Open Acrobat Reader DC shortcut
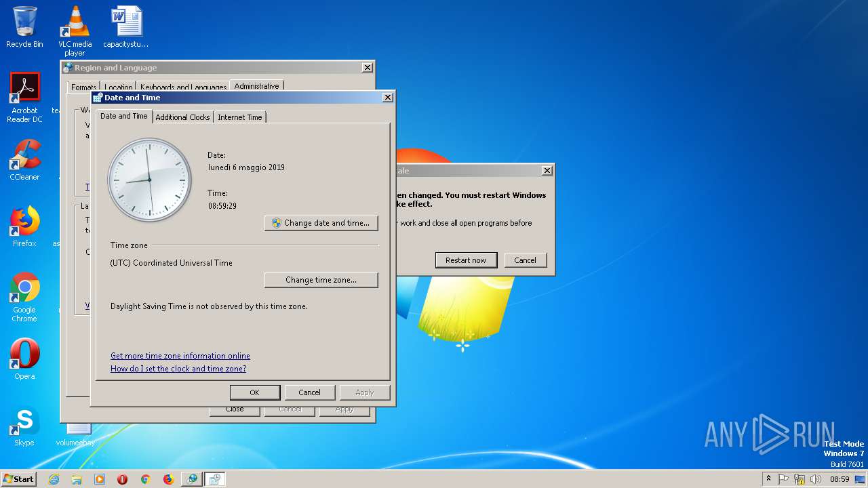 [x=24, y=98]
